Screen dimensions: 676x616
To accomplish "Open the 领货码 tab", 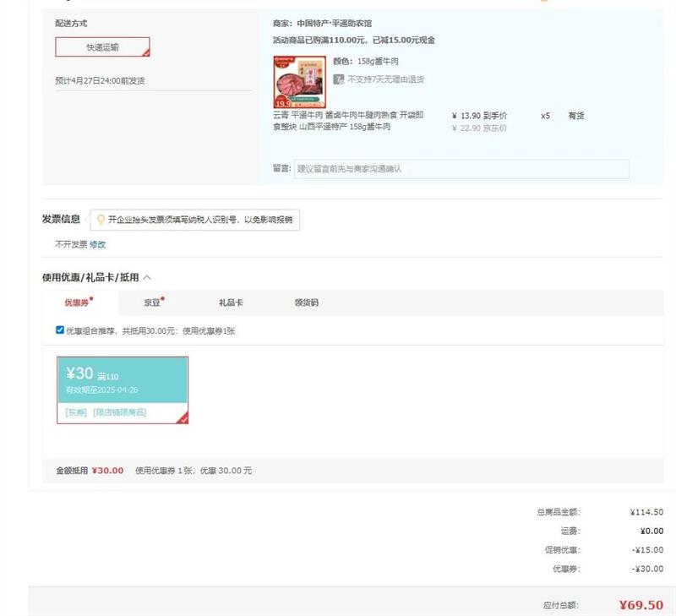I will (x=306, y=303).
